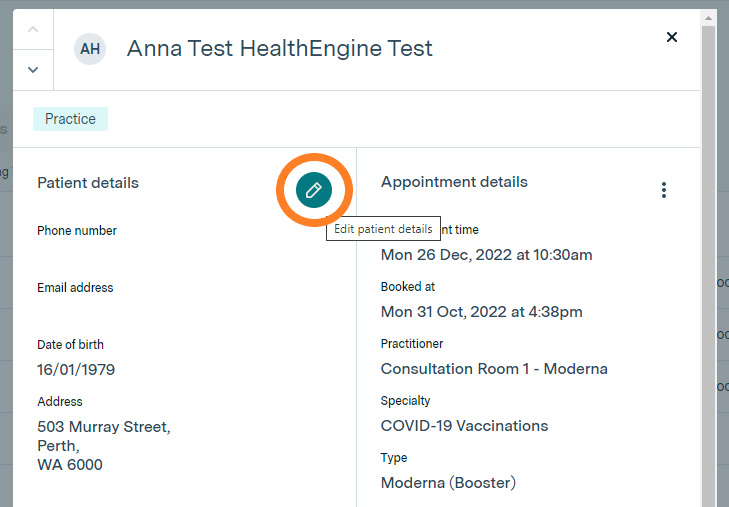Screen dimensions: 729x507
Task: Click the Patient details heading
Action: click(x=88, y=183)
